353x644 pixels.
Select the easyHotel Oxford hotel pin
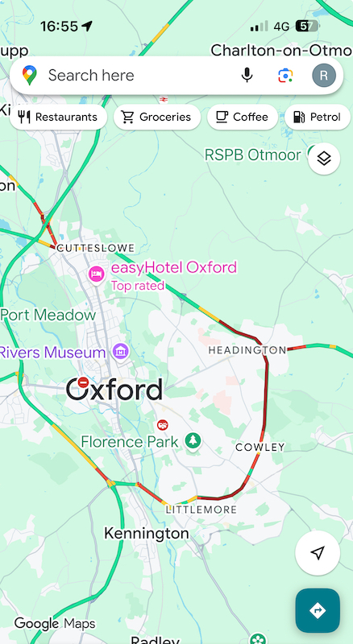tap(96, 274)
